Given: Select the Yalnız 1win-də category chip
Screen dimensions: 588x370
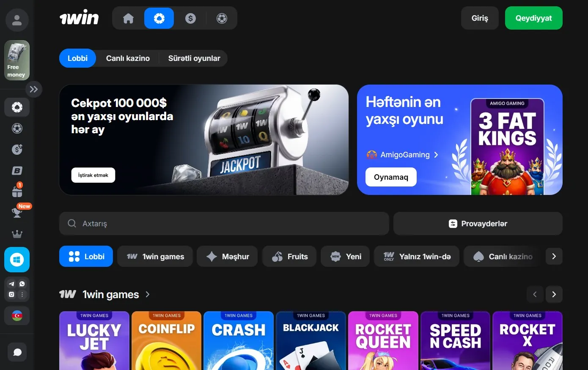Looking at the screenshot, I should [417, 256].
